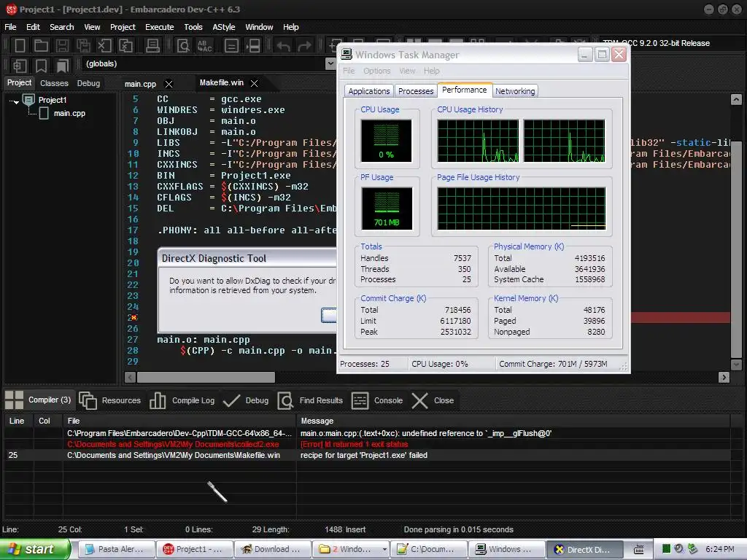Open the AStyle menu

(x=224, y=27)
